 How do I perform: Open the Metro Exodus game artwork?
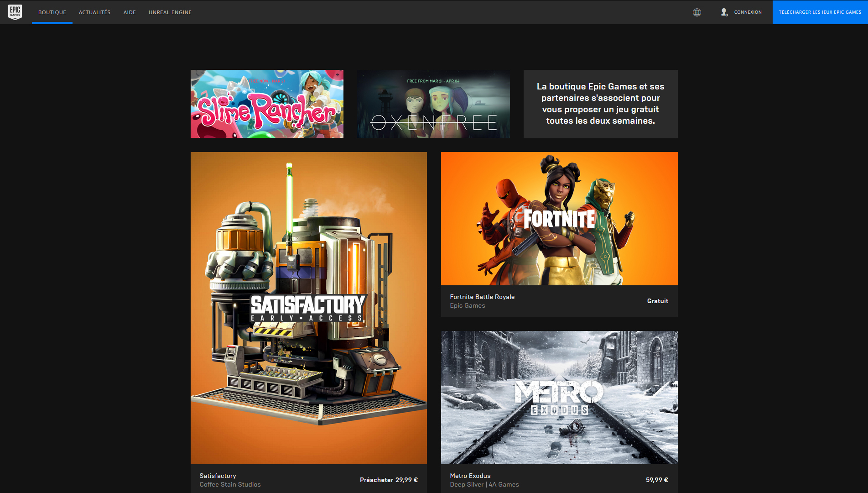pos(559,398)
